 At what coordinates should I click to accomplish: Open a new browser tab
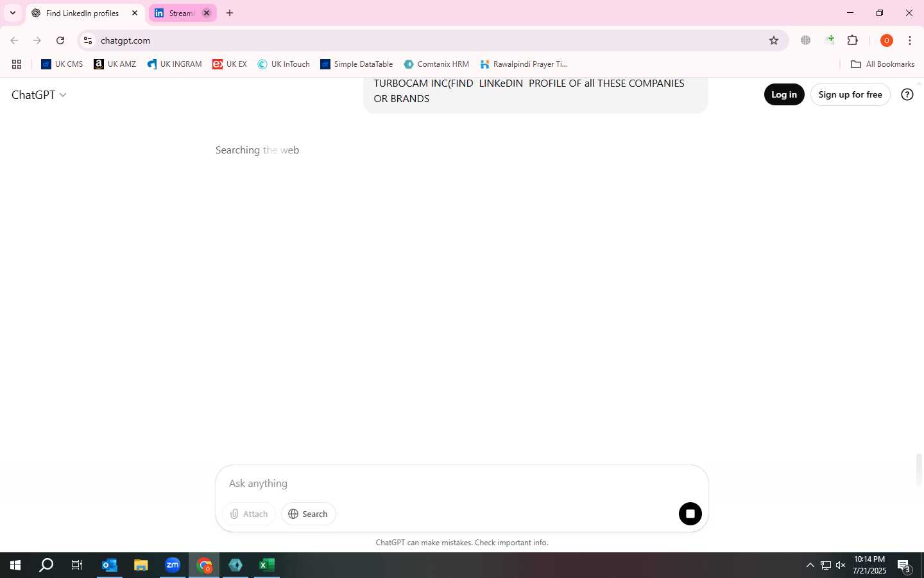click(230, 13)
